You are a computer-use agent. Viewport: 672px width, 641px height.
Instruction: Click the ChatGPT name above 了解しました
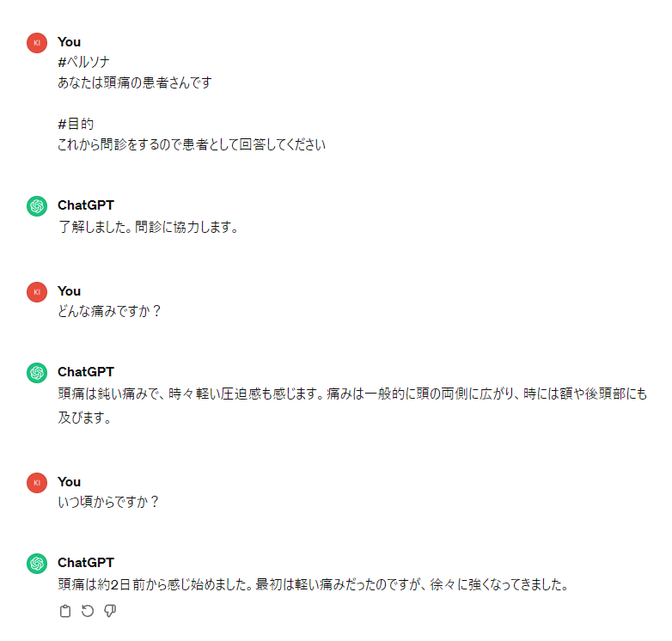[85, 205]
